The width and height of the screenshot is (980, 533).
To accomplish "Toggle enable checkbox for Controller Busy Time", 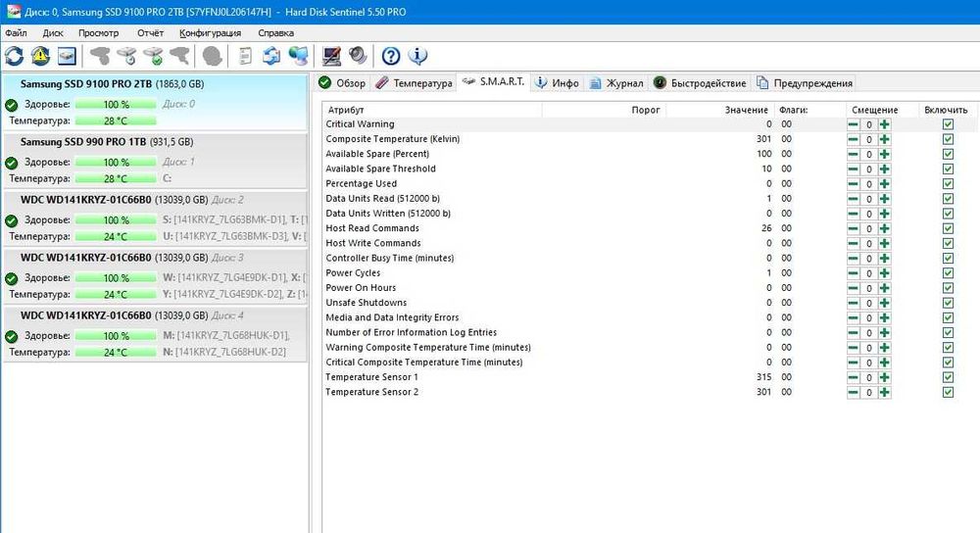I will 948,258.
